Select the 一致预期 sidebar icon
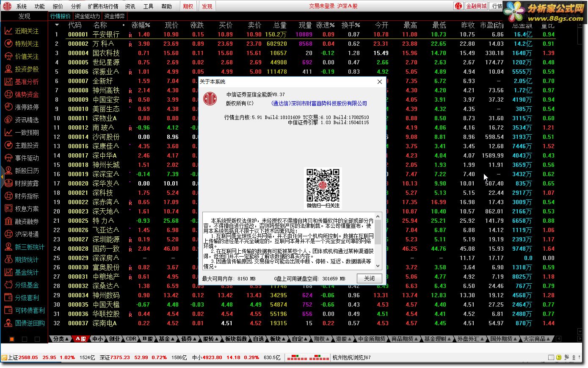The image size is (588, 368). pyautogui.click(x=8, y=133)
